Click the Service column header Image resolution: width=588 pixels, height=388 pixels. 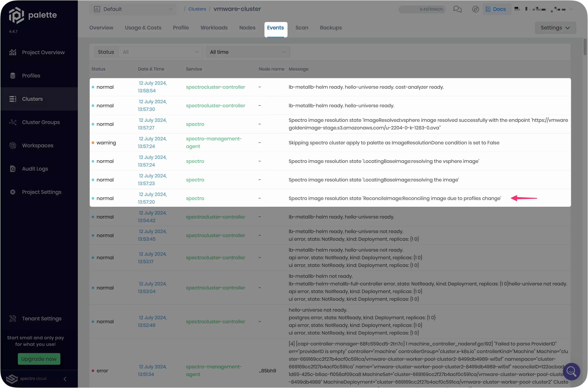coord(194,69)
